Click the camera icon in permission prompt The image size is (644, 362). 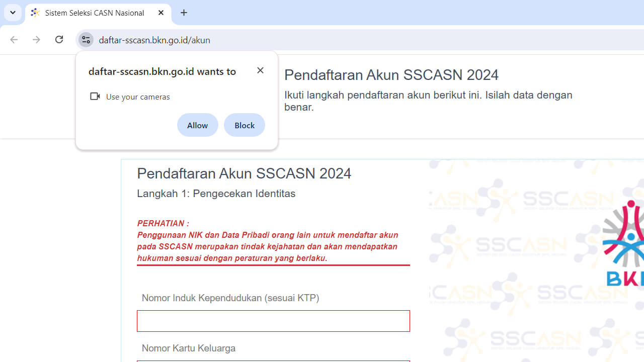(95, 97)
